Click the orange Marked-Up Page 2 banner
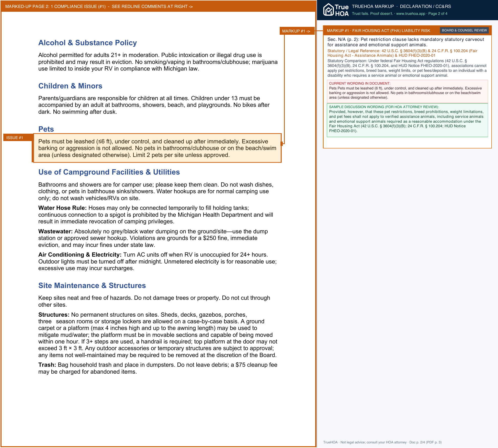 159,6
